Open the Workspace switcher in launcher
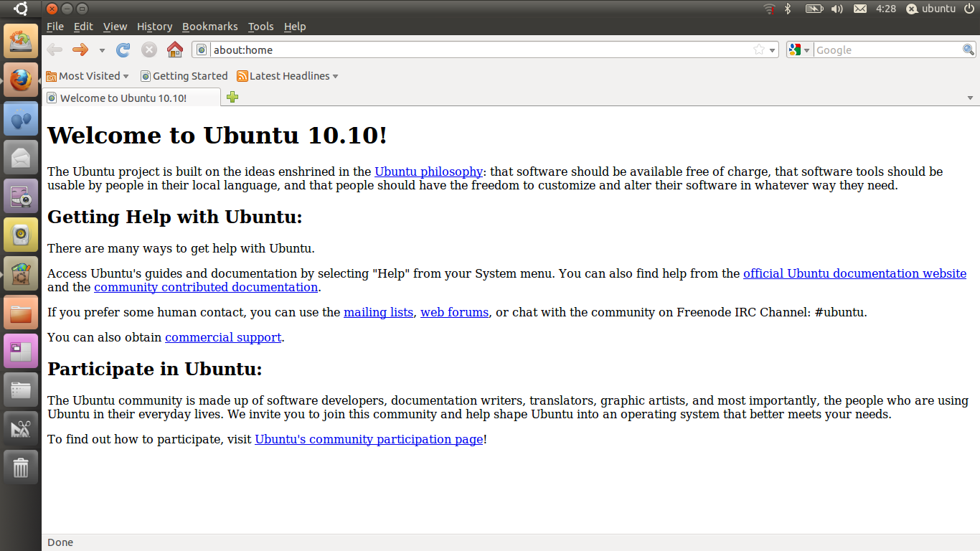The width and height of the screenshot is (980, 551). pyautogui.click(x=21, y=351)
